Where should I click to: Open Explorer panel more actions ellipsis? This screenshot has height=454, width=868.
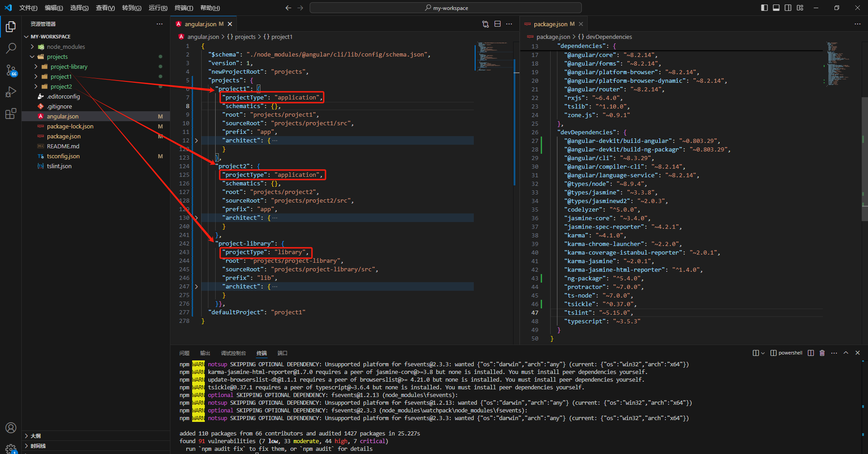pyautogui.click(x=160, y=24)
